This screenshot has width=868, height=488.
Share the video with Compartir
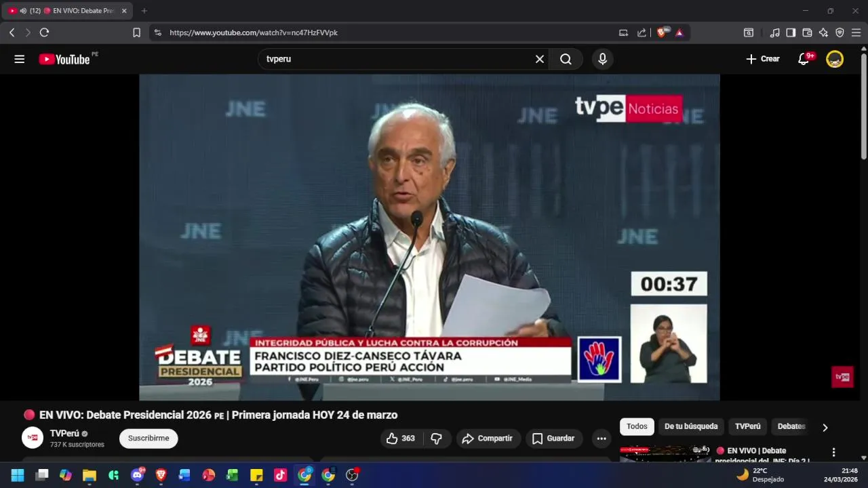pyautogui.click(x=488, y=439)
